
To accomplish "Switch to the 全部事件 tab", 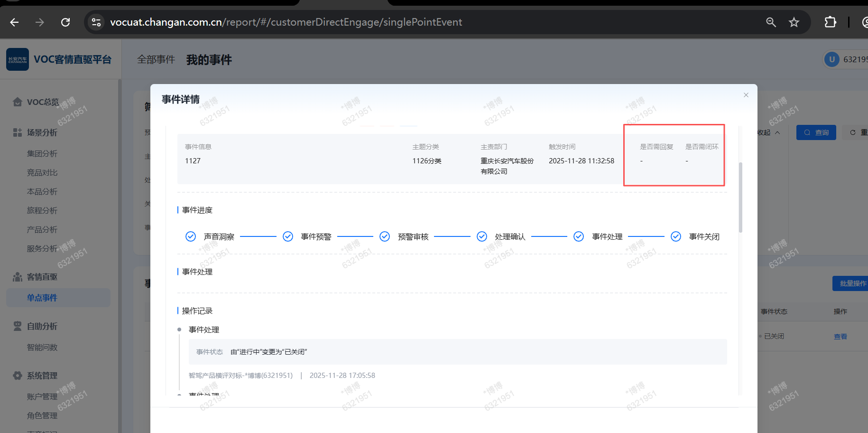I will point(156,59).
